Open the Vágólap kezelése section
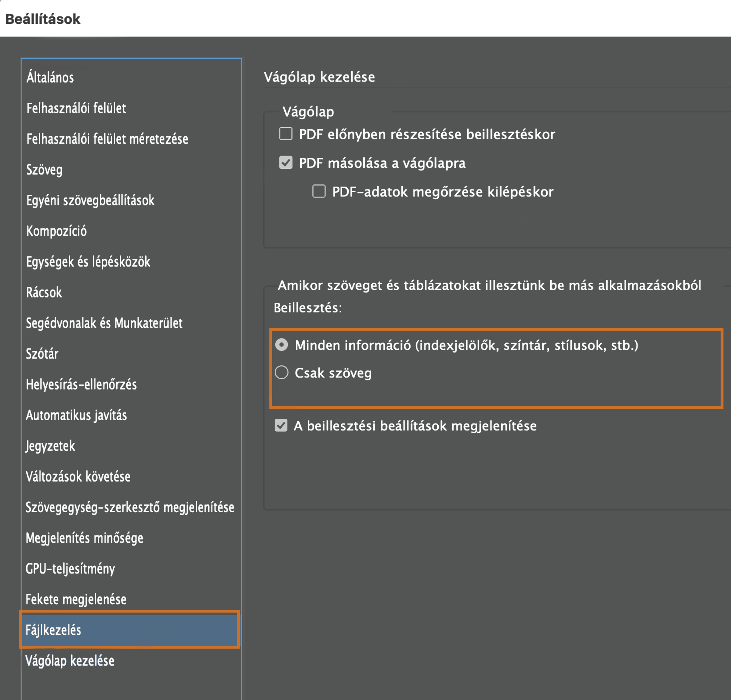Screen dimensions: 731x700 70,660
